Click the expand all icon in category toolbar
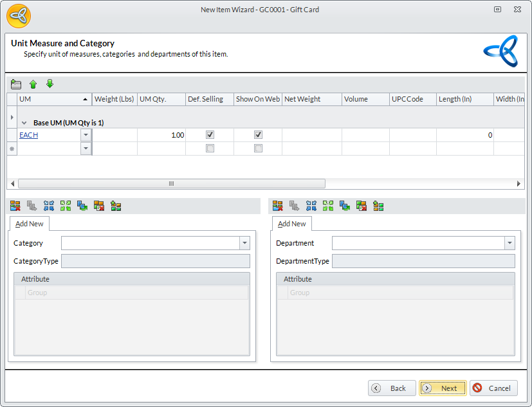Image resolution: width=532 pixels, height=407 pixels. coord(65,206)
